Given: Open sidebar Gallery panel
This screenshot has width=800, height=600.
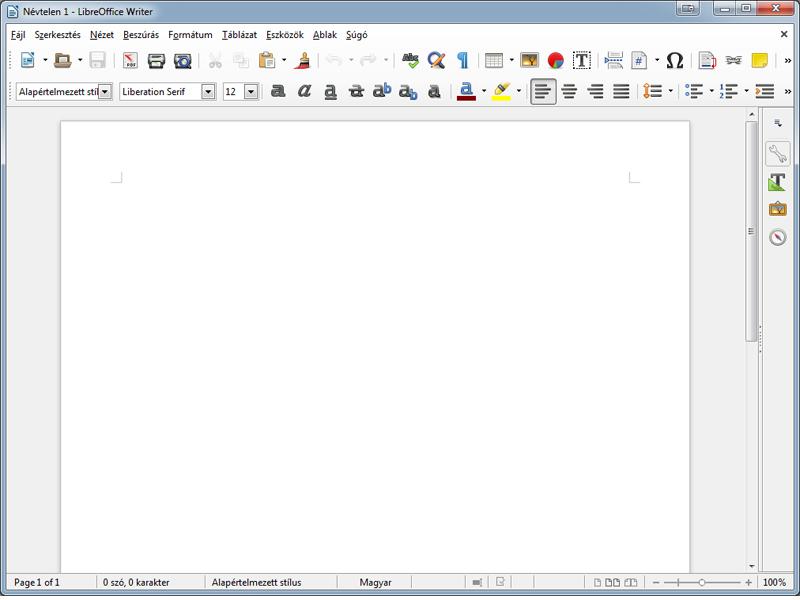Looking at the screenshot, I should 778,209.
